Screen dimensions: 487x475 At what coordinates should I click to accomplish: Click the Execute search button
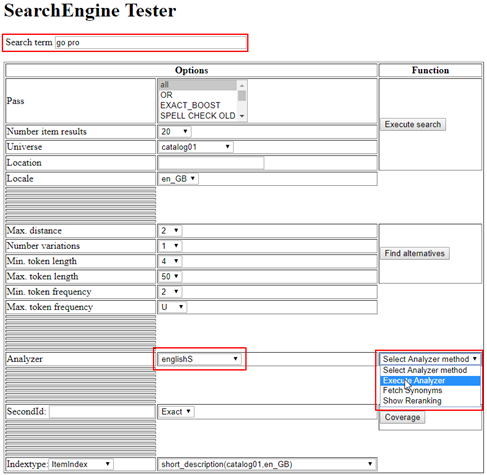tap(413, 125)
